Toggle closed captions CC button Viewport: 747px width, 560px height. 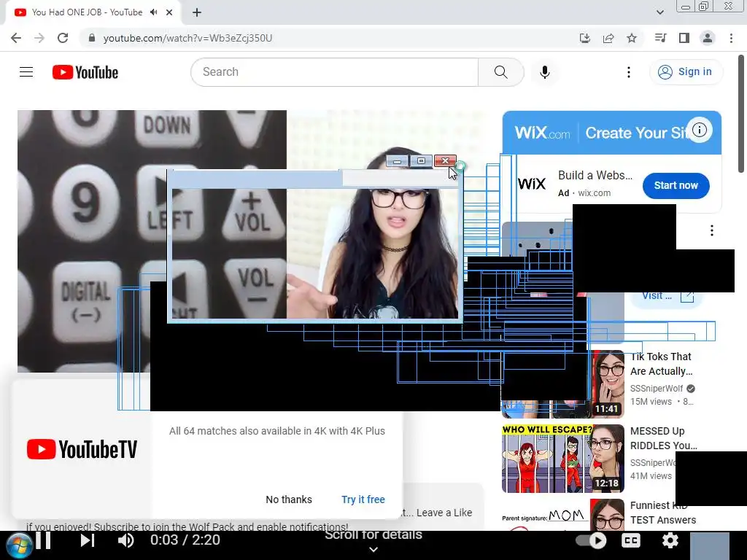pos(631,540)
